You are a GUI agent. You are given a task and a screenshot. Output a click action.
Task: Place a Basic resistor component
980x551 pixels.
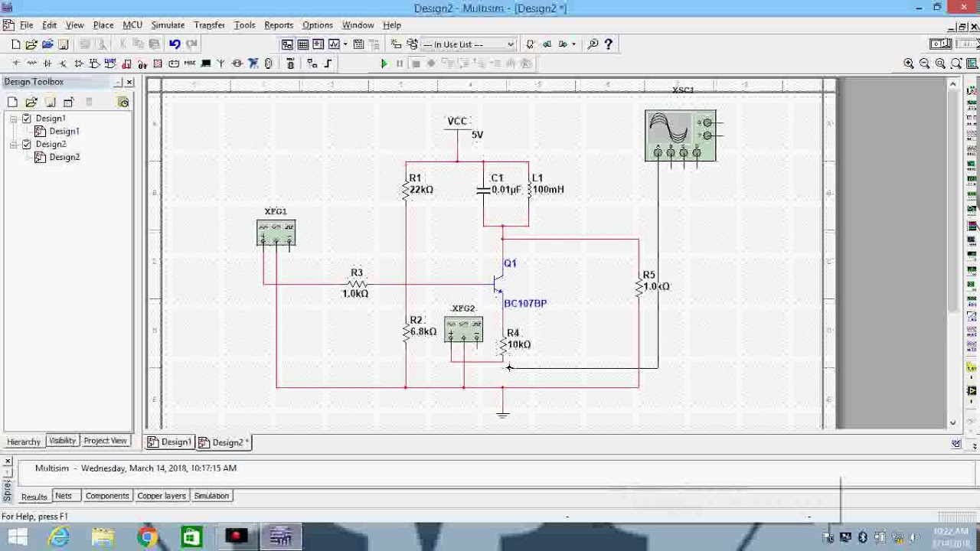31,64
